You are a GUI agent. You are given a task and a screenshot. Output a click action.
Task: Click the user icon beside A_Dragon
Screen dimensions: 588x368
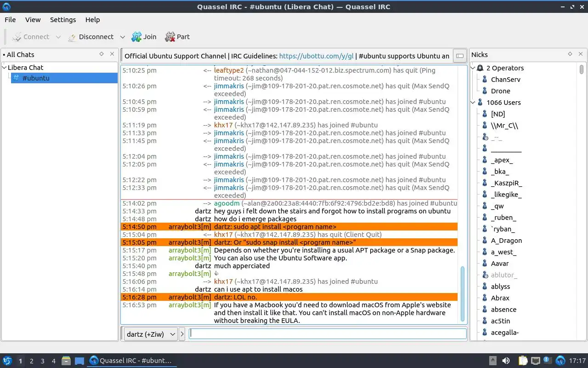[485, 241]
